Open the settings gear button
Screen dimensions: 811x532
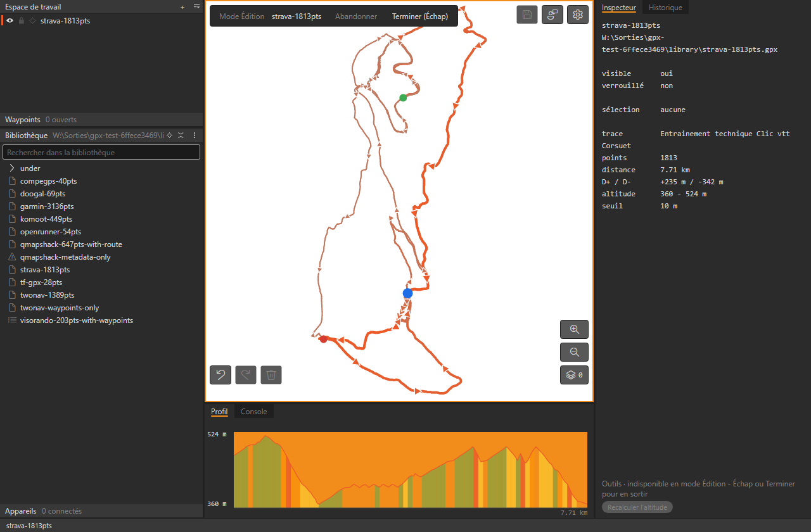pos(577,15)
